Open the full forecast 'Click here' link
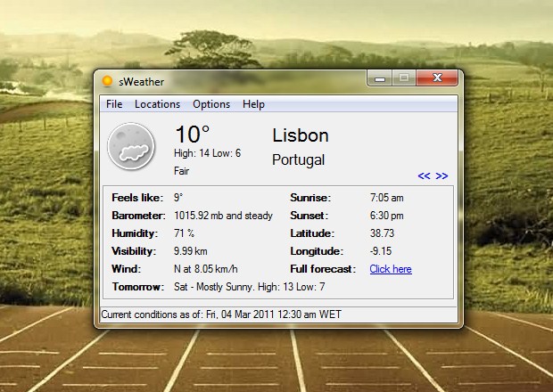Screen dimensions: 553x392 pyautogui.click(x=391, y=269)
